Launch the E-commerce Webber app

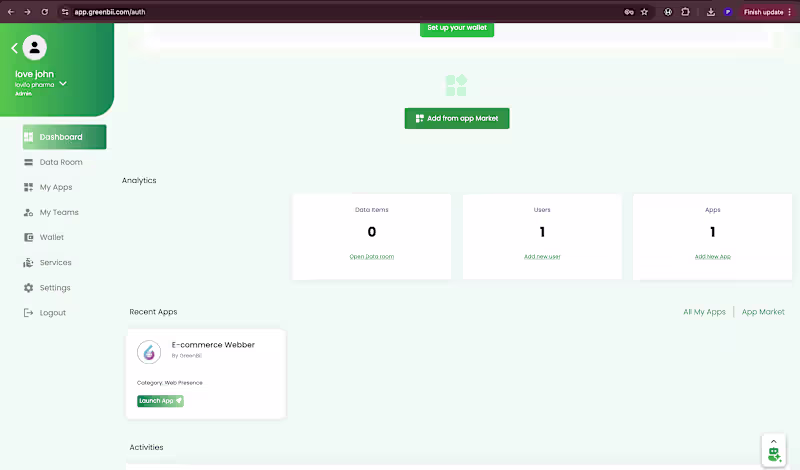[x=160, y=401]
